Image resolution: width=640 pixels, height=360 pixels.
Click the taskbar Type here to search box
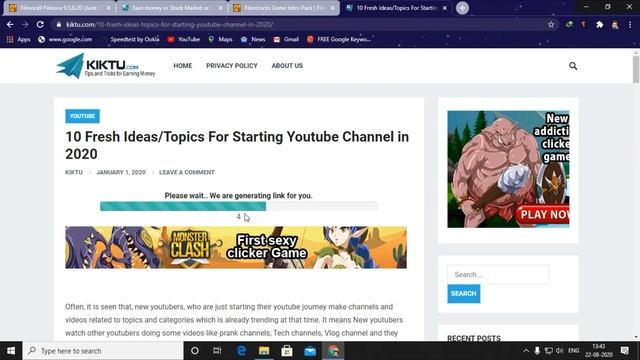pyautogui.click(x=103, y=351)
